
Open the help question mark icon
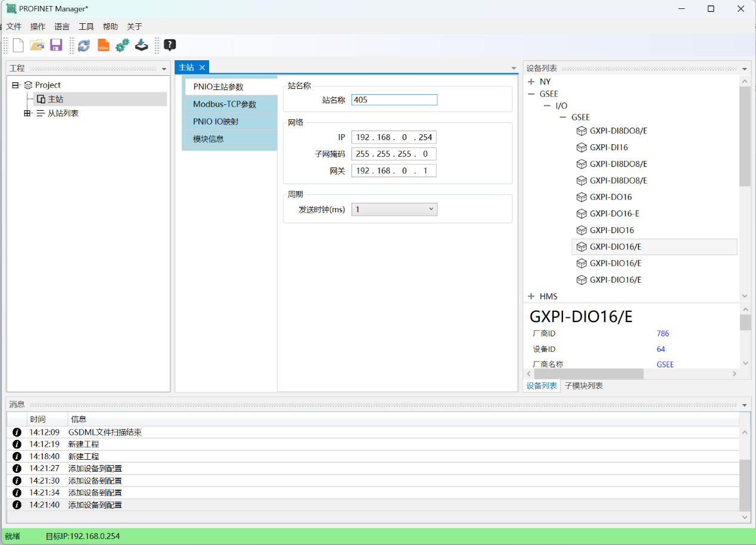tap(170, 45)
